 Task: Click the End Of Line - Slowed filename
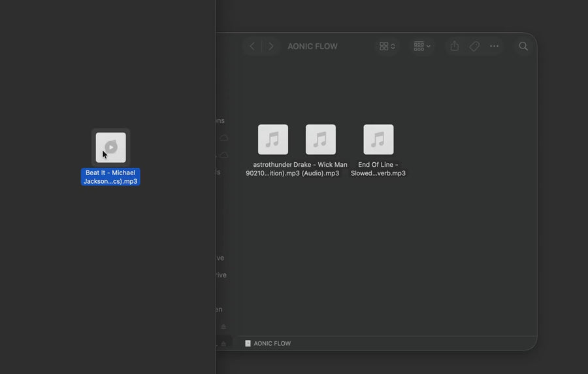coord(378,169)
